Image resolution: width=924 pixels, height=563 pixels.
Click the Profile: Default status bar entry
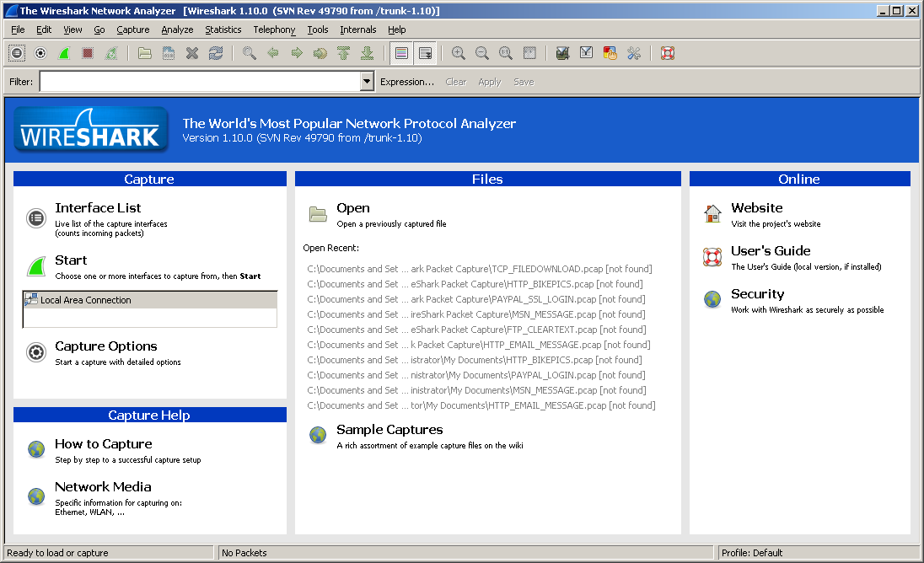752,553
